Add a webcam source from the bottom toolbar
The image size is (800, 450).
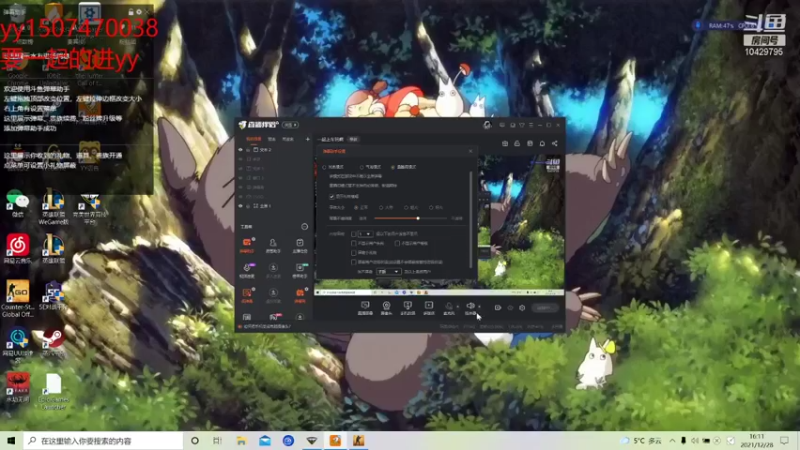click(386, 308)
